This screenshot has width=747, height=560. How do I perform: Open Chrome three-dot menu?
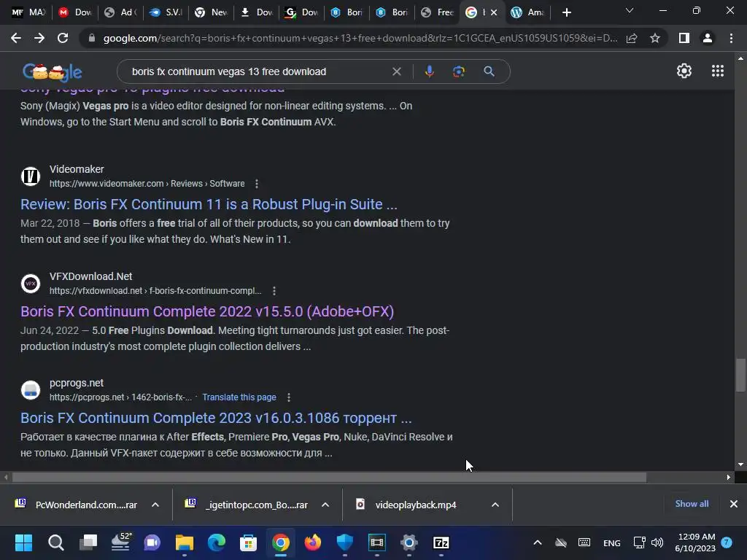click(x=731, y=38)
